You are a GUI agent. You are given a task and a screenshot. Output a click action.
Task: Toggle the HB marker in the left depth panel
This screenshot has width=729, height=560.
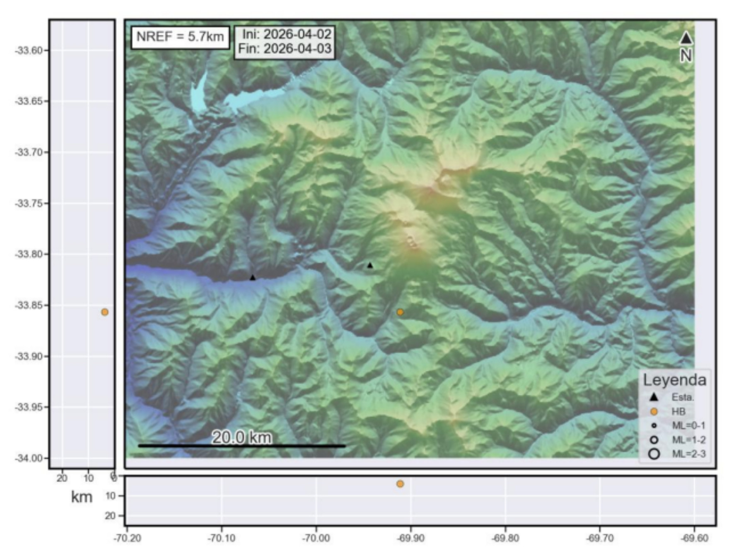(105, 312)
